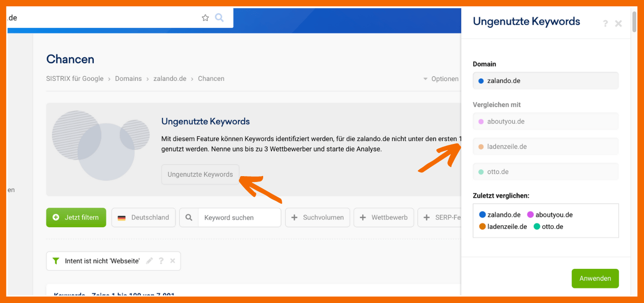Click the Ungenutzte Keywords button
This screenshot has width=644, height=303.
[x=200, y=175]
